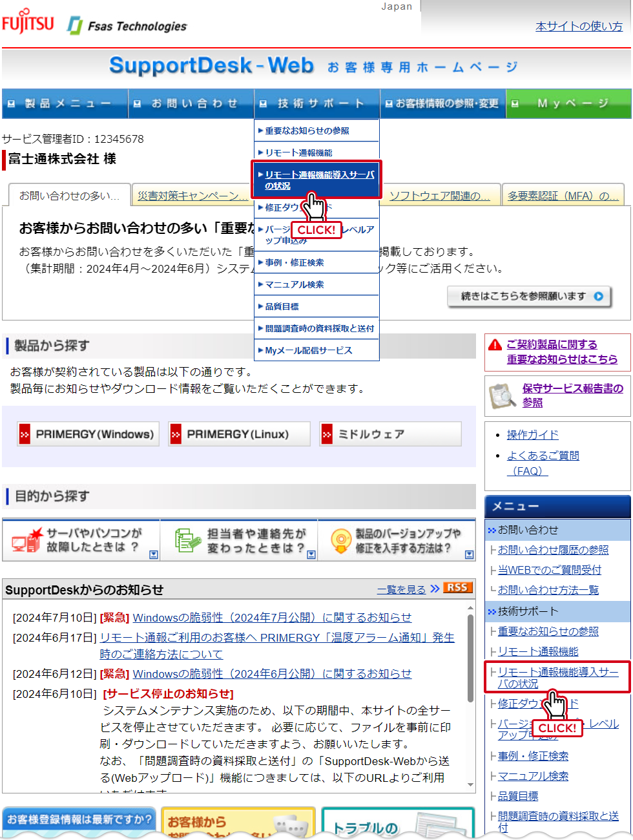Switch to the 多要素認証（MFA）の… tab
The height and width of the screenshot is (840, 633).
coord(563,196)
